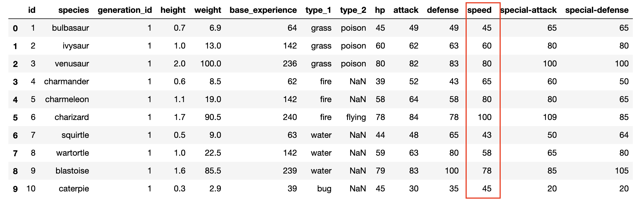Select the type_1 column header
Image resolution: width=644 pixels, height=202 pixels.
coord(318,10)
